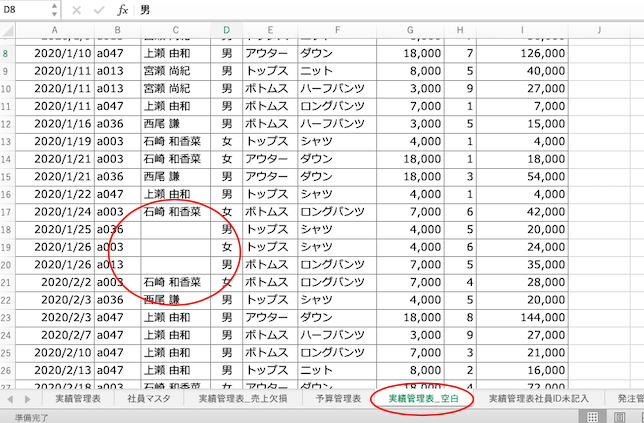Open the 社員マスタ sheet tab
The width and height of the screenshot is (644, 423).
click(x=147, y=398)
